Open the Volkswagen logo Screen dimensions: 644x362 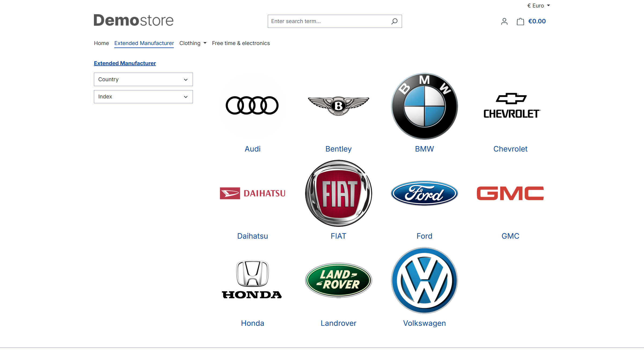point(424,280)
